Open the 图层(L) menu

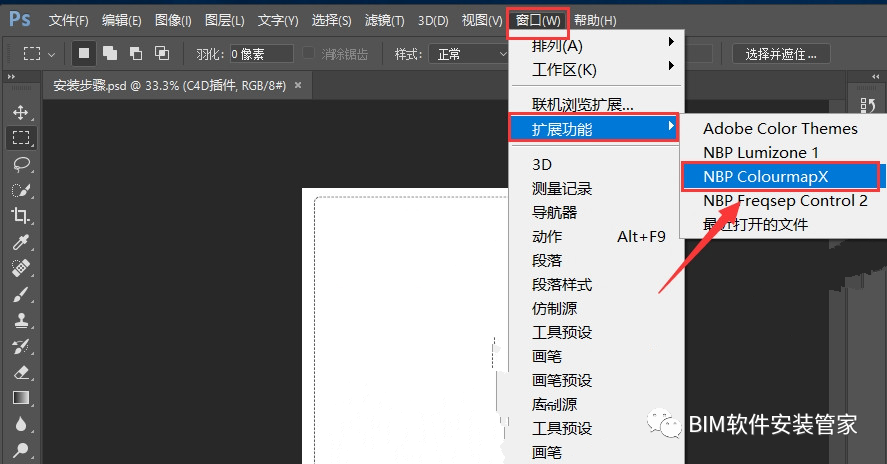point(224,21)
